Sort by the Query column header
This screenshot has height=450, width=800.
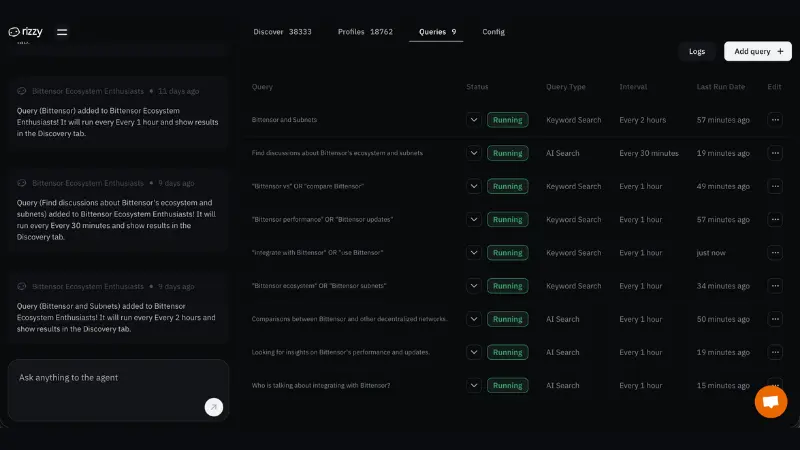pos(262,87)
